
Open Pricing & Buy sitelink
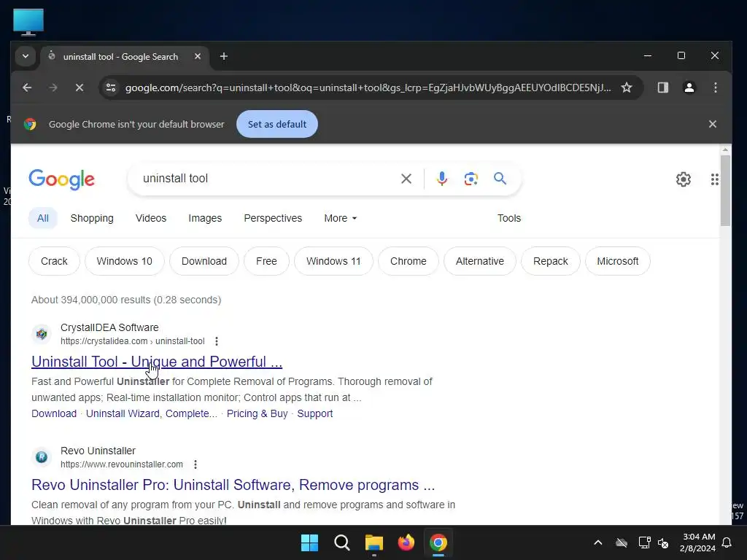click(258, 413)
